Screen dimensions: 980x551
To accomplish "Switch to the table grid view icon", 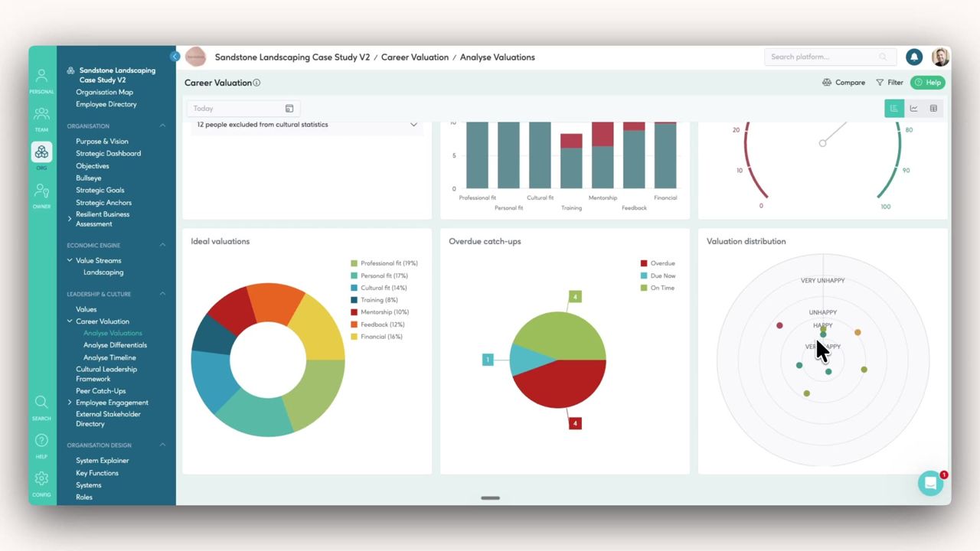I will click(x=933, y=109).
